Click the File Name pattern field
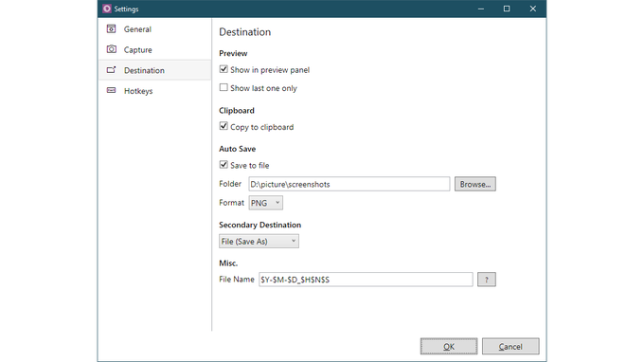Viewport: 644px width, 362px height. (x=366, y=280)
